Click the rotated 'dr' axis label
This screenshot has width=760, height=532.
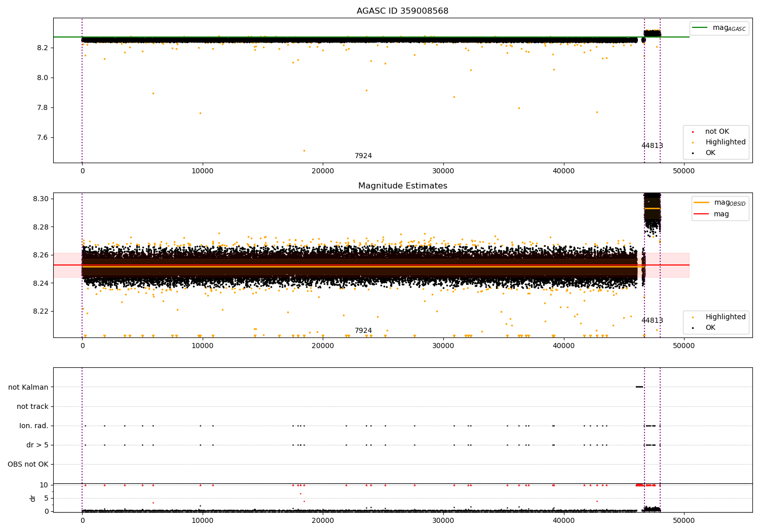[33, 498]
